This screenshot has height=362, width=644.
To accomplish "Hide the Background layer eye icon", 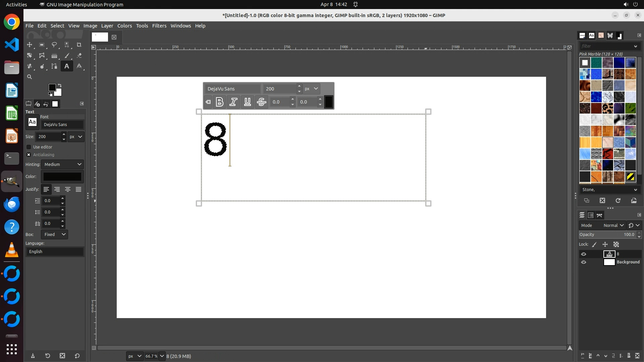I will [584, 262].
